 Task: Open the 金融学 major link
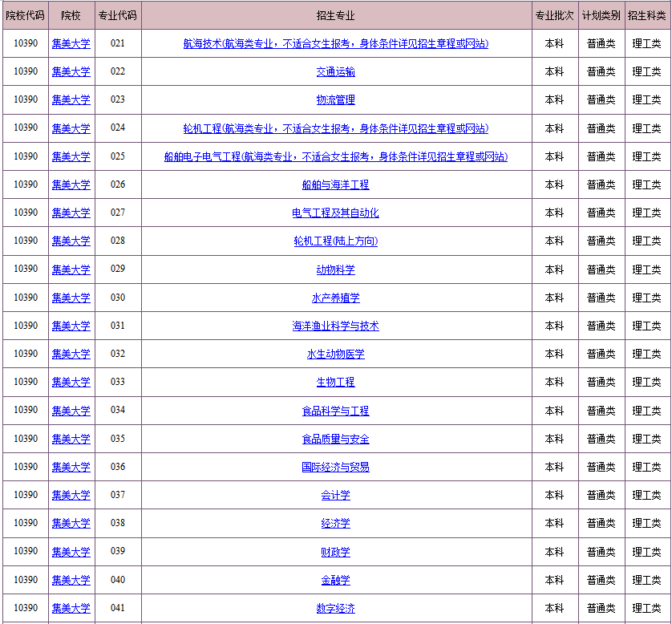[x=335, y=580]
